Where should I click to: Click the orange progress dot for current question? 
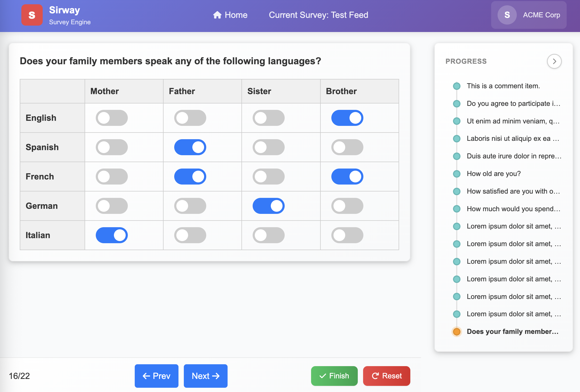[x=456, y=331]
